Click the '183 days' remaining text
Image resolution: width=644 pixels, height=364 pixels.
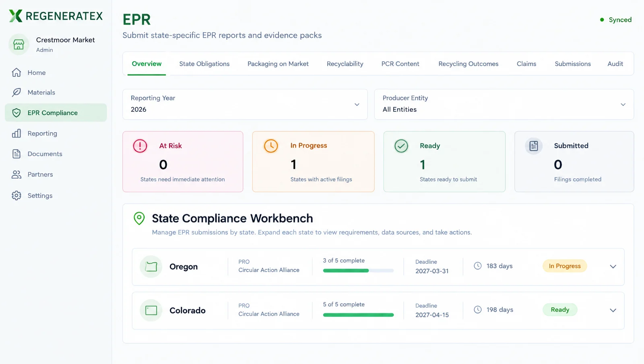(x=500, y=266)
